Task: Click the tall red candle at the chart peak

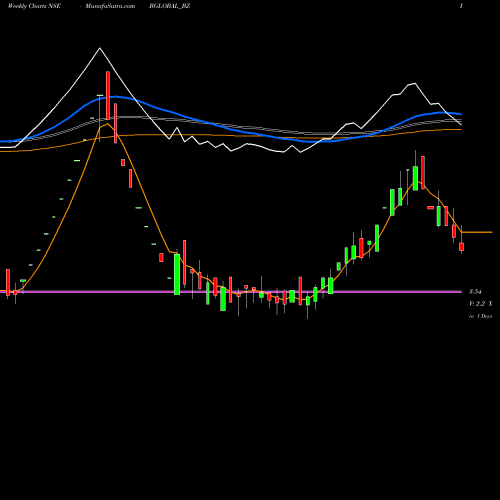Action: pos(108,95)
